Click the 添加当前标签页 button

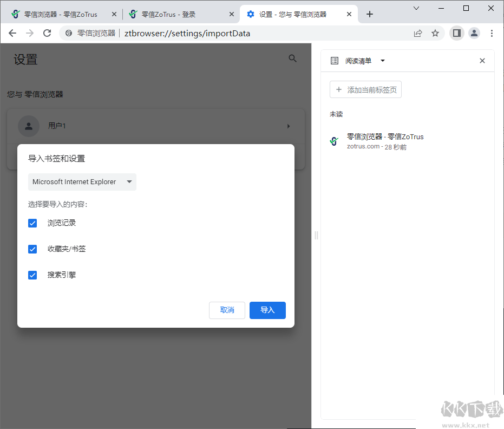365,89
